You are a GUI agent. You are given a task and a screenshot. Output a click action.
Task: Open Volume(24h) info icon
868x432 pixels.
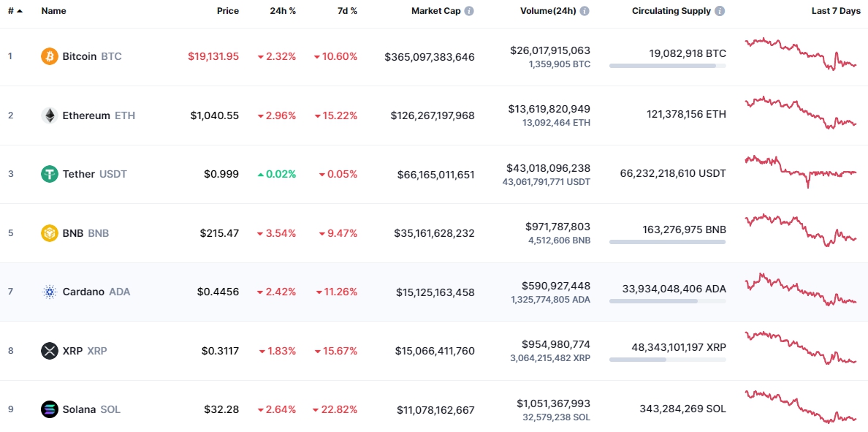coord(585,11)
